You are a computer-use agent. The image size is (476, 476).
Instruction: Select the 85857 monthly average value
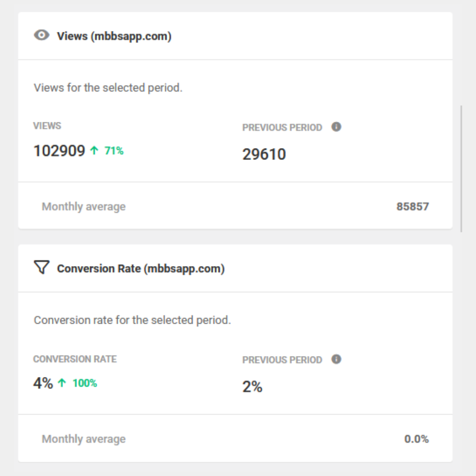click(413, 207)
